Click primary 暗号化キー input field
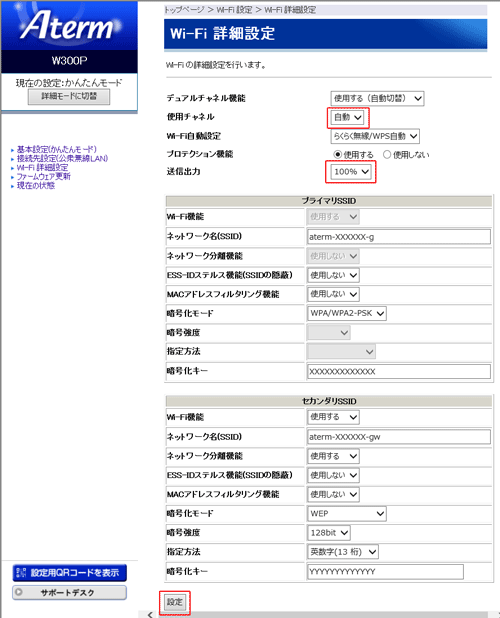 click(399, 371)
